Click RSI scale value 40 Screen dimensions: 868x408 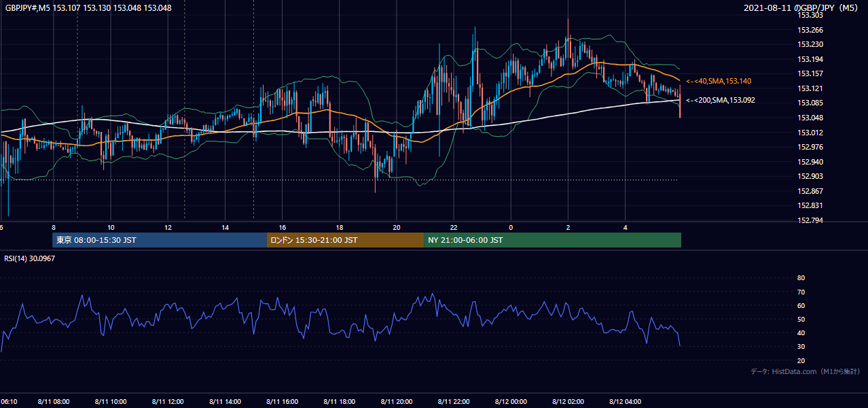(x=801, y=333)
